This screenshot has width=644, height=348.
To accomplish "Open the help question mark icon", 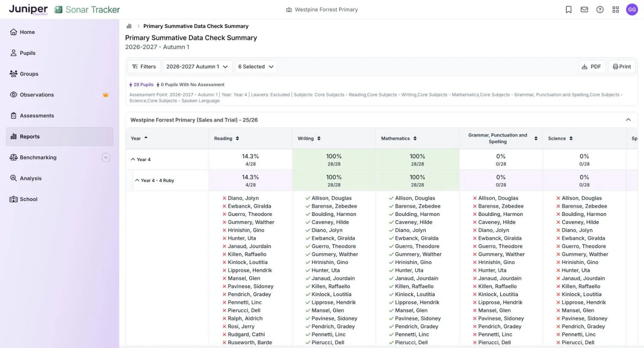I will pyautogui.click(x=600, y=9).
